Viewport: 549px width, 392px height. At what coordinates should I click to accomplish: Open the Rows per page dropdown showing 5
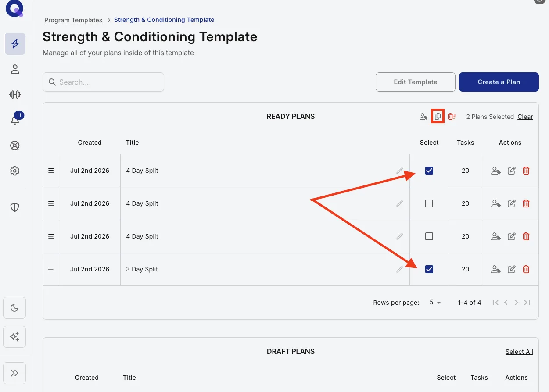tap(435, 303)
